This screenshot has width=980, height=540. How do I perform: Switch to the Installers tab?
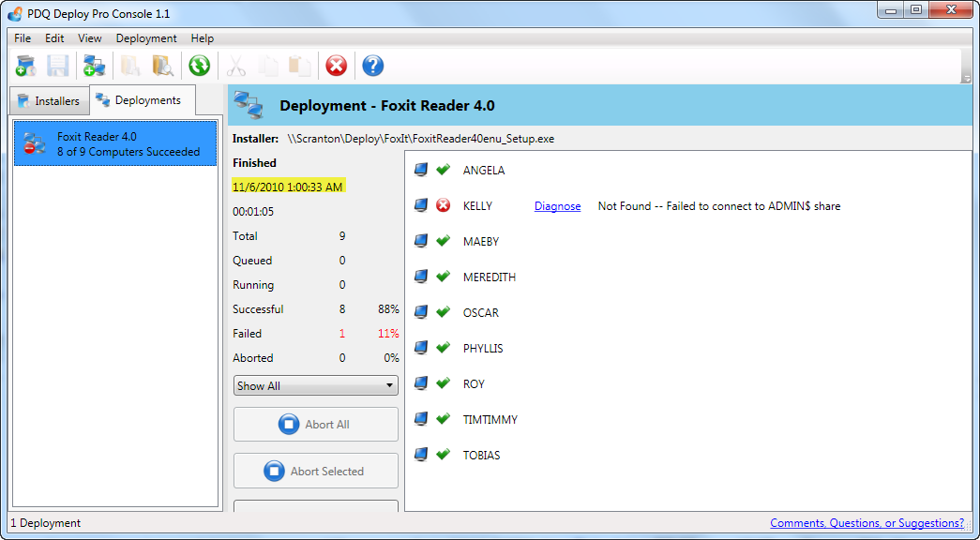coord(50,101)
